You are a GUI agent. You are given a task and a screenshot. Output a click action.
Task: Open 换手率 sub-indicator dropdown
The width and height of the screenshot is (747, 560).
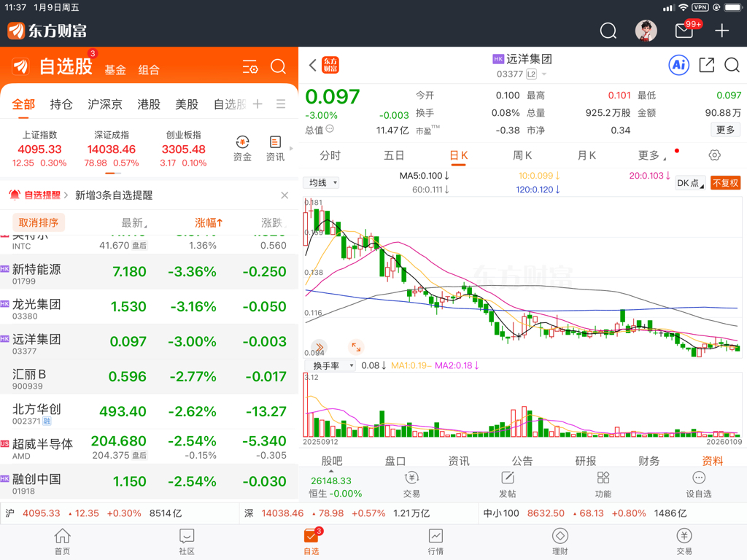(x=330, y=366)
